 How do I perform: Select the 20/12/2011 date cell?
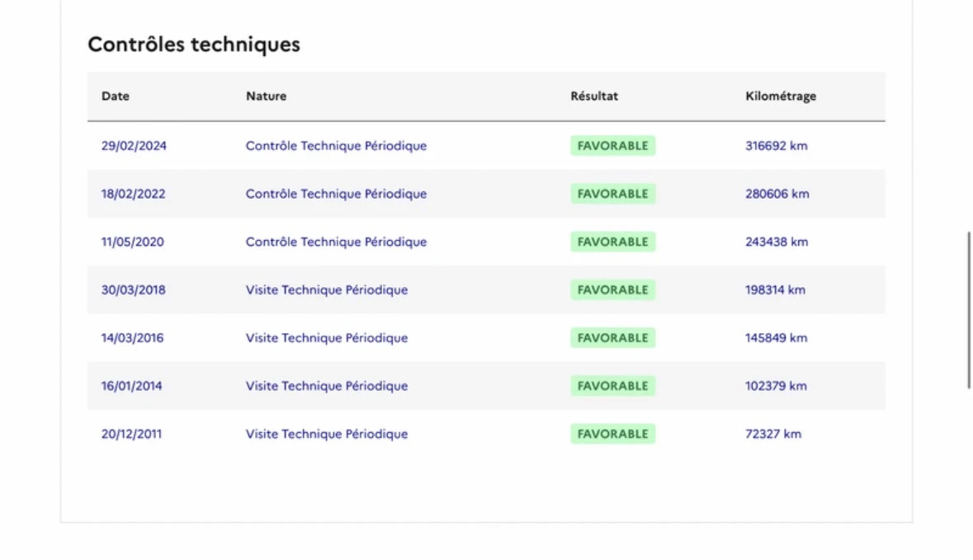[x=132, y=434]
